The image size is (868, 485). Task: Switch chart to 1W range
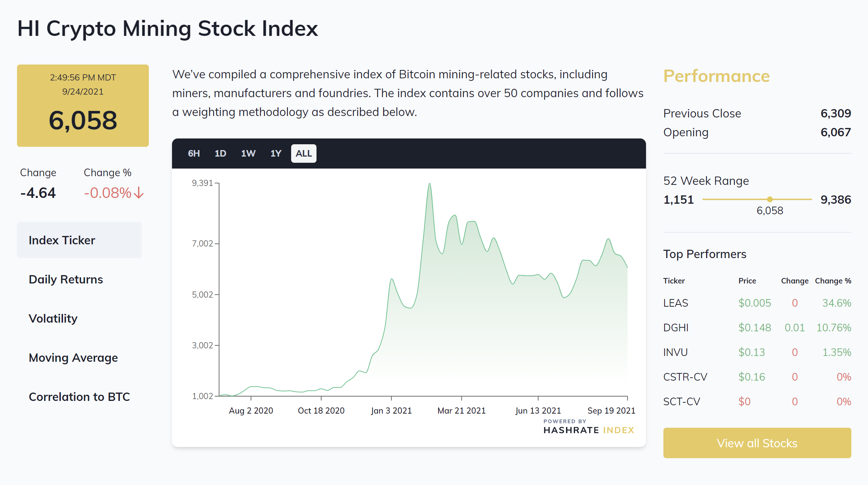click(x=248, y=153)
